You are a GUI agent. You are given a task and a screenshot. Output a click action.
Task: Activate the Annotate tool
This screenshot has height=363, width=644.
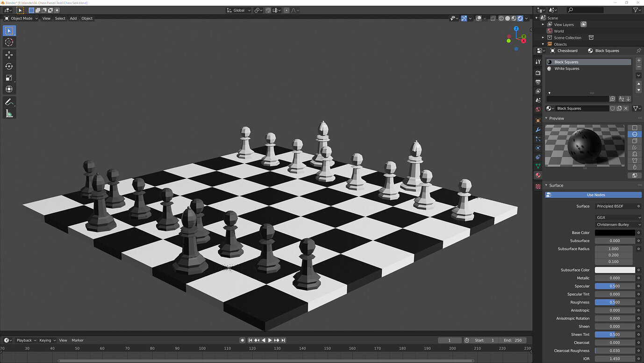tap(9, 102)
